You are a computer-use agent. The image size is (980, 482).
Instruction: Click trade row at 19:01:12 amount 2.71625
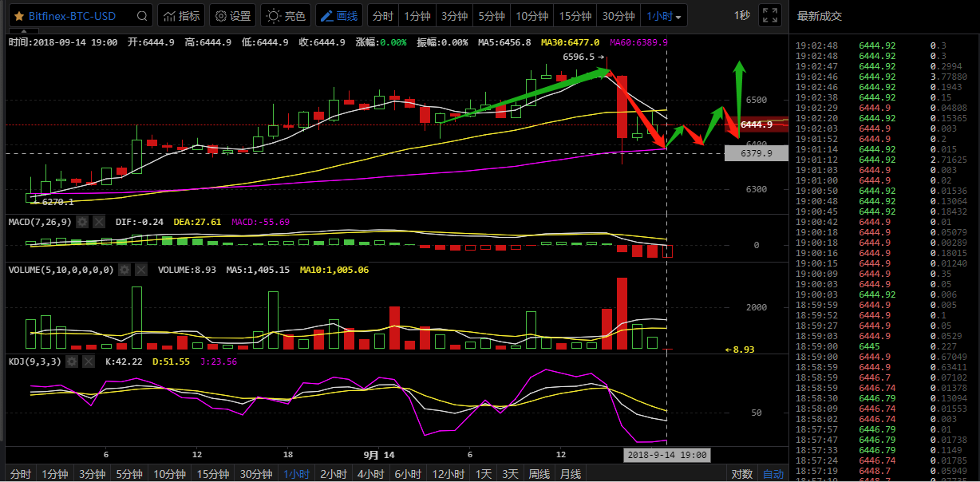884,160
